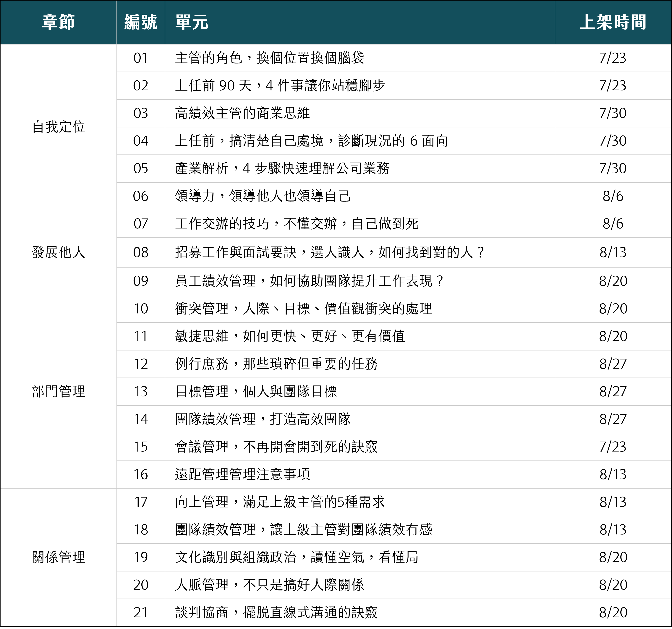This screenshot has height=629, width=672.
Task: Select number cell 13
Action: [x=141, y=392]
